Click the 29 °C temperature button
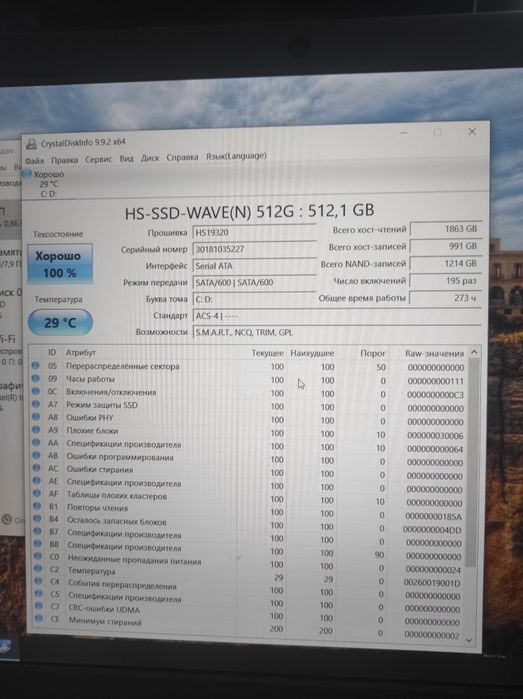 60,322
